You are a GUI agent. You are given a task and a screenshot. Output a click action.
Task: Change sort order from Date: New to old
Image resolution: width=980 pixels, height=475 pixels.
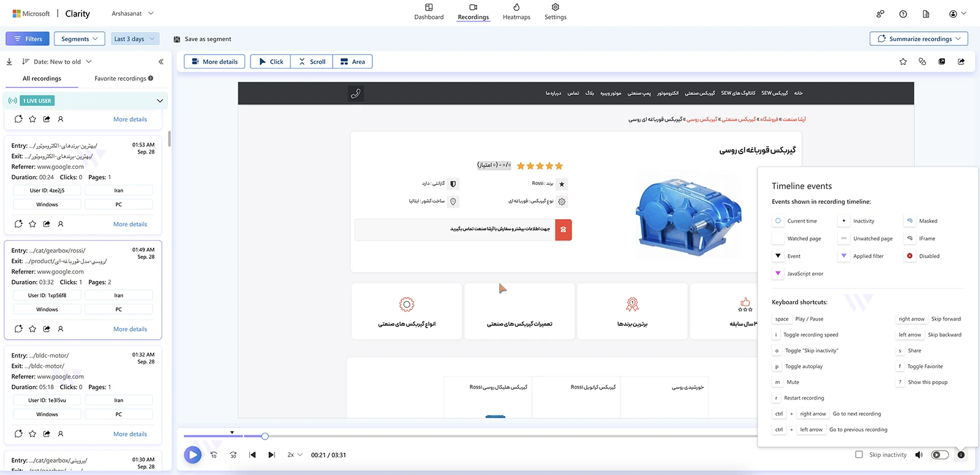[57, 62]
